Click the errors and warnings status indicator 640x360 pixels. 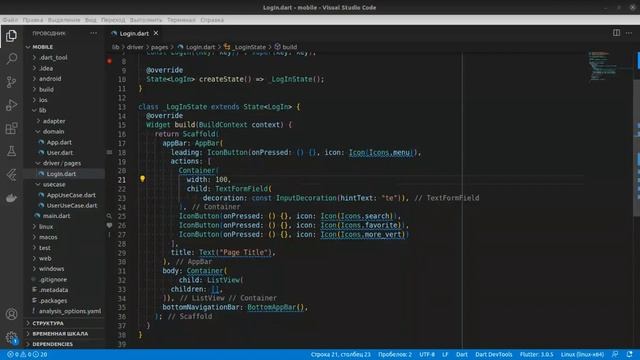click(27, 354)
